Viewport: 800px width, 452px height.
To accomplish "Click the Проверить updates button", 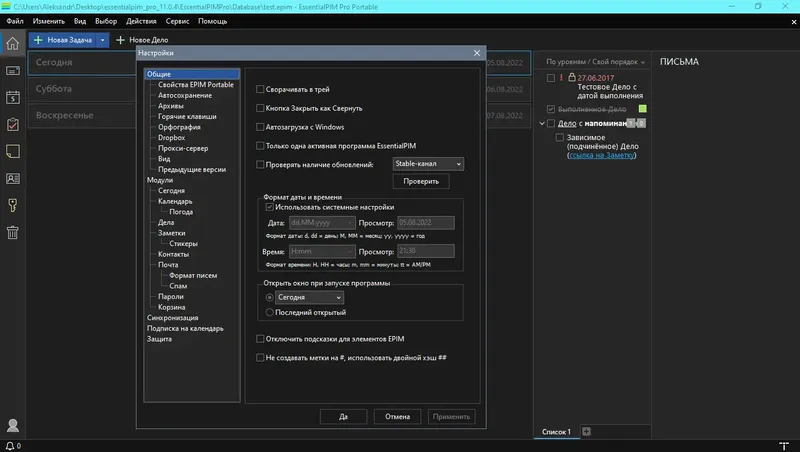I will [x=421, y=181].
